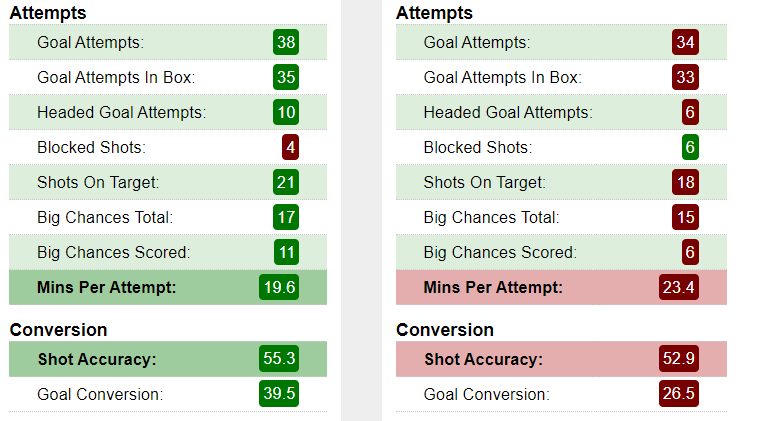Click the right Conversion section heading
This screenshot has width=759, height=421.
tap(445, 330)
